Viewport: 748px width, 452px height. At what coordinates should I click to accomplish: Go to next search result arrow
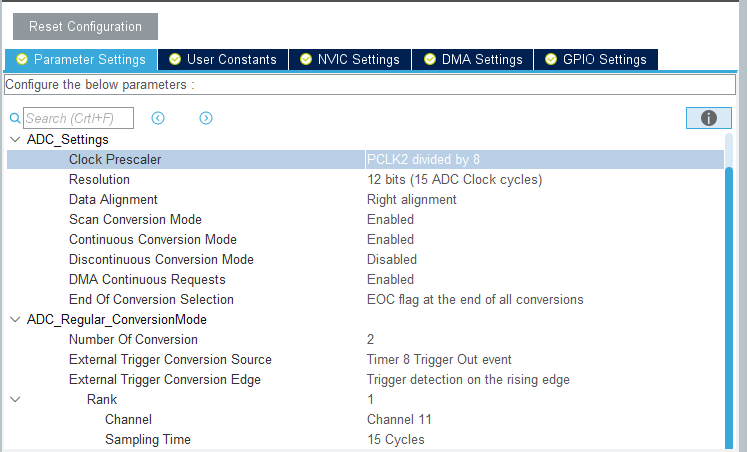point(206,118)
